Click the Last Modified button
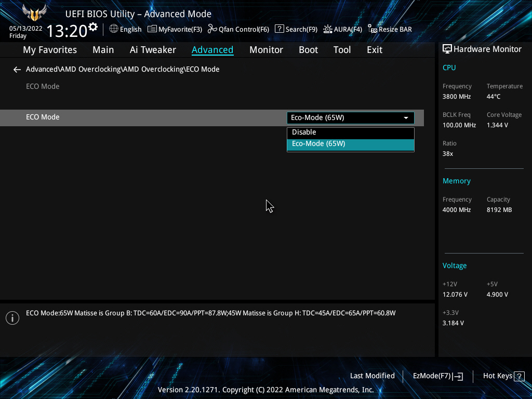Viewport: 532px width, 399px height. click(372, 376)
